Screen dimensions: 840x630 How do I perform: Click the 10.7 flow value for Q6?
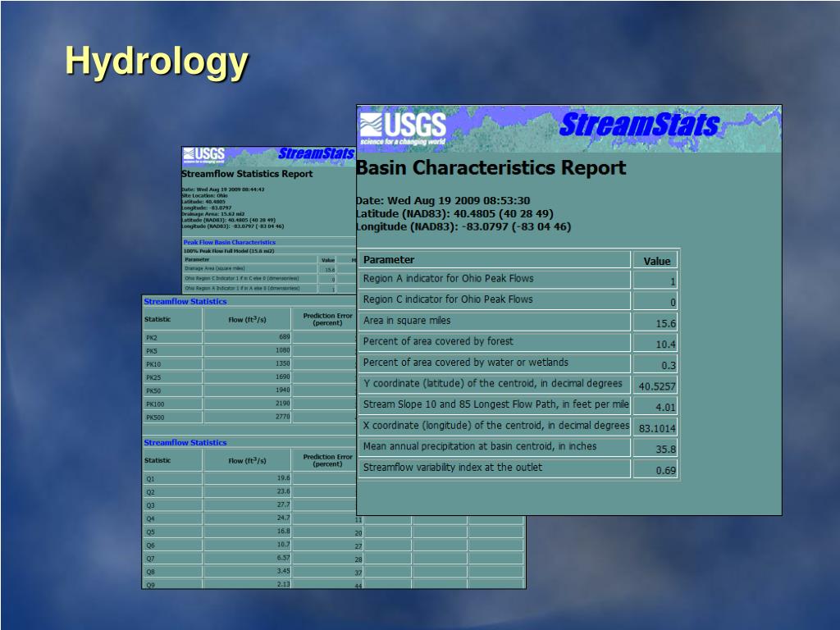tap(247, 545)
